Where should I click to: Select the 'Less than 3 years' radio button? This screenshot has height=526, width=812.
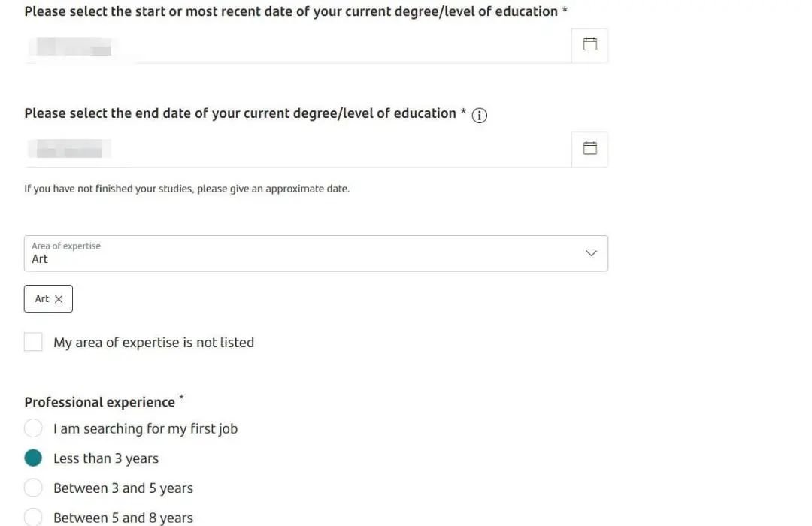click(33, 458)
